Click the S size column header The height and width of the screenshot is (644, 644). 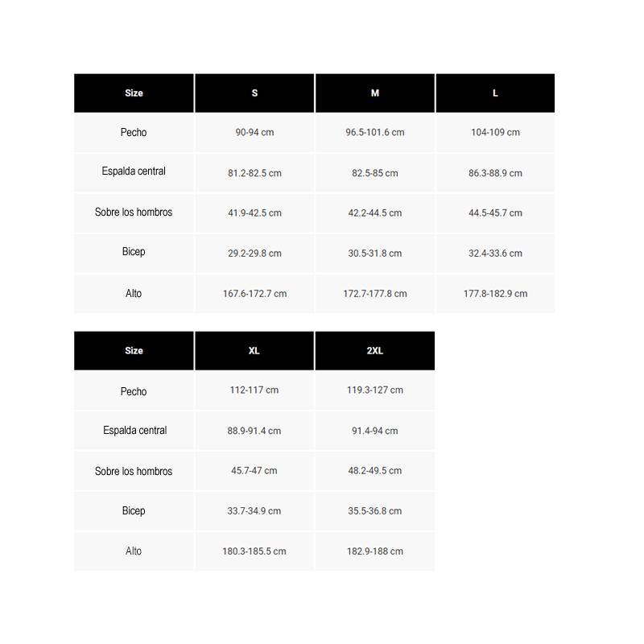[x=254, y=93]
